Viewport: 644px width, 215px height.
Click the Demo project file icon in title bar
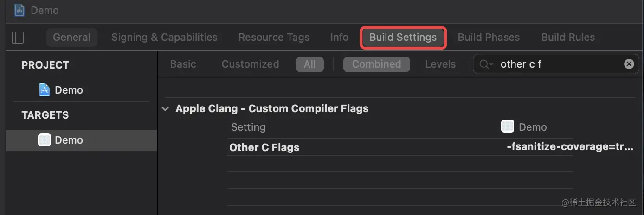(x=19, y=10)
